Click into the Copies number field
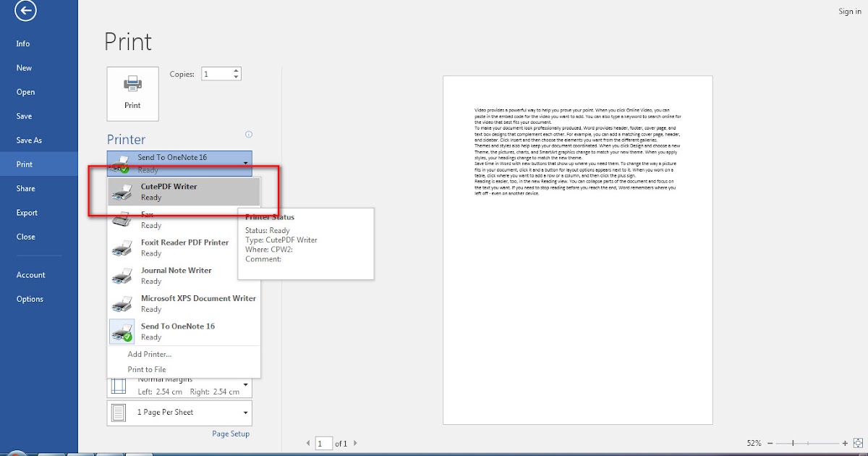Viewport: 868px width, 456px height. (216, 74)
